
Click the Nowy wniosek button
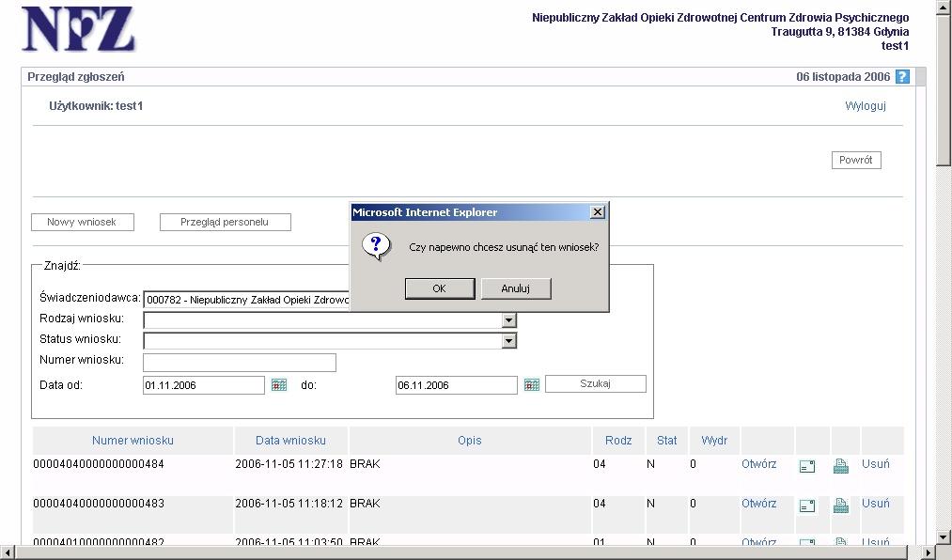click(x=82, y=222)
